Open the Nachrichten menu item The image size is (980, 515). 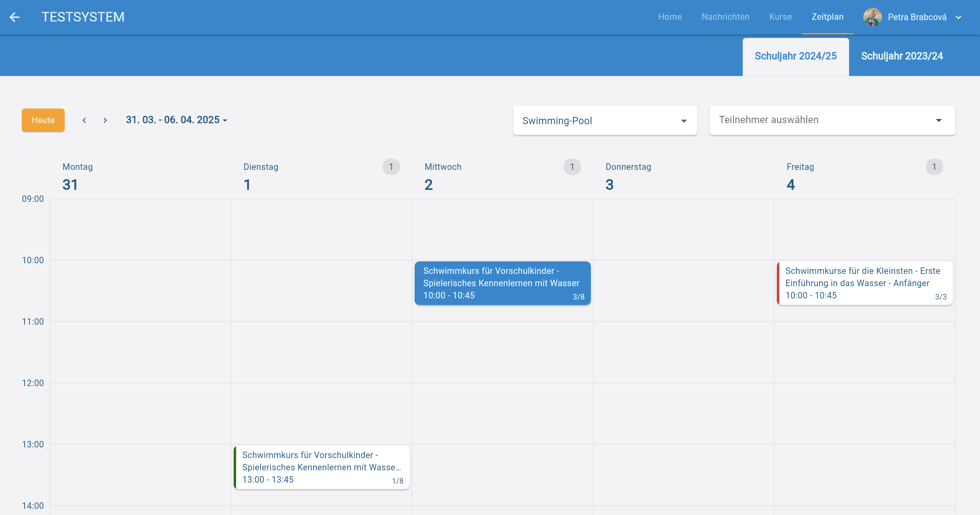click(x=725, y=17)
